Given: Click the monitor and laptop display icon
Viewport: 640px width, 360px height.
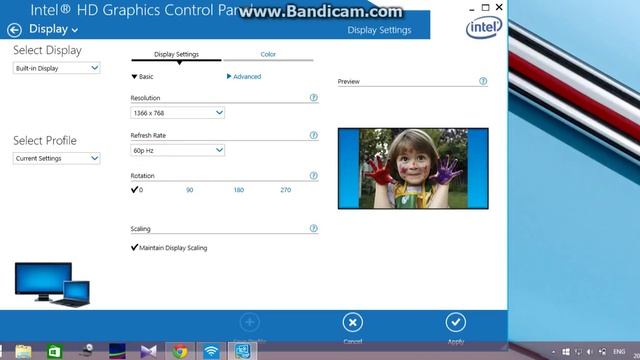Looking at the screenshot, I should (x=52, y=284).
